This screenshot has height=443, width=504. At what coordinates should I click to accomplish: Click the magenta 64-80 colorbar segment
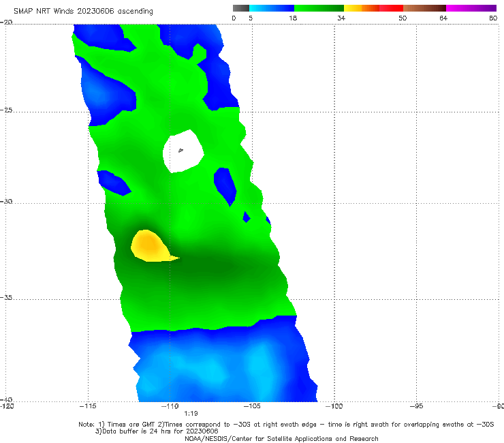pyautogui.click(x=471, y=8)
